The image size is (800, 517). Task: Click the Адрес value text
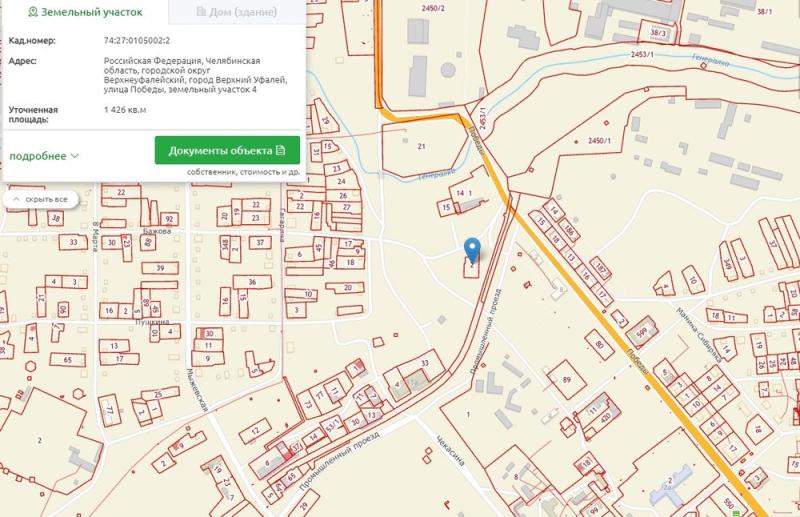195,75
